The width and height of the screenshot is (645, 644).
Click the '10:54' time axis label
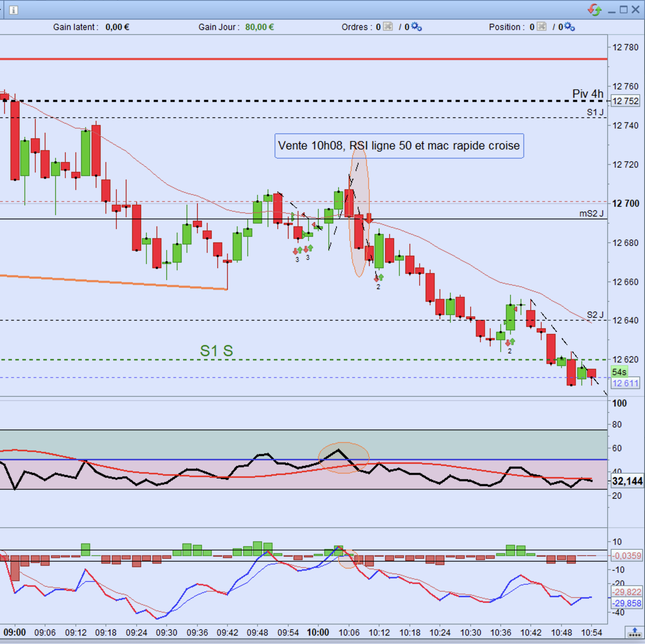click(591, 632)
